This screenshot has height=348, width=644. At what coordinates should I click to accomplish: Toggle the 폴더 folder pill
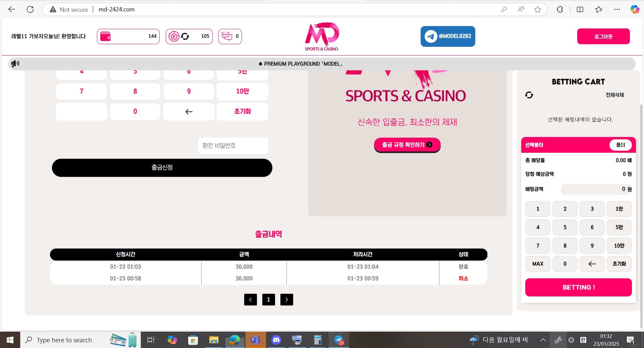(x=621, y=145)
